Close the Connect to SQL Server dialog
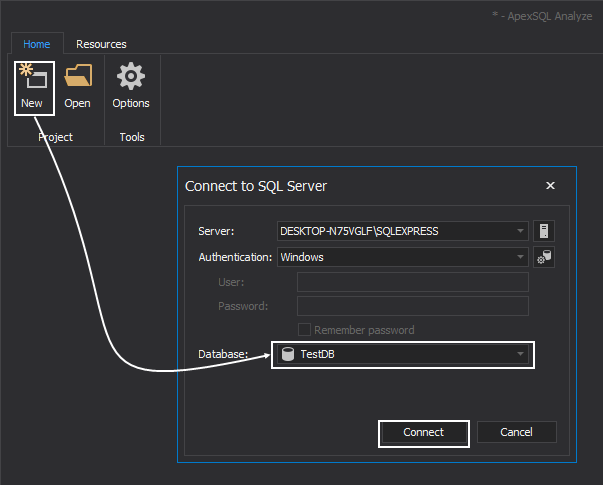The width and height of the screenshot is (603, 485). (550, 186)
